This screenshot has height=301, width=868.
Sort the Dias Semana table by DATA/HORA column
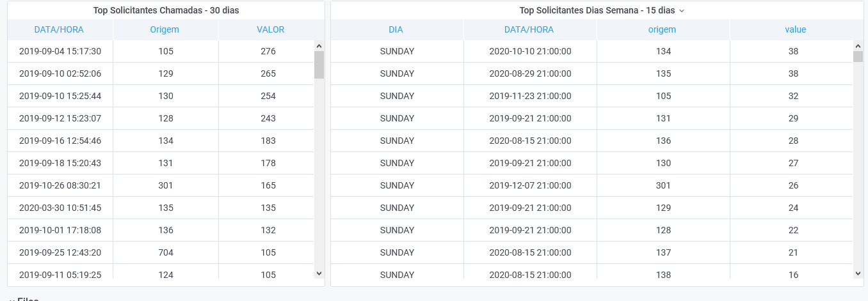529,29
